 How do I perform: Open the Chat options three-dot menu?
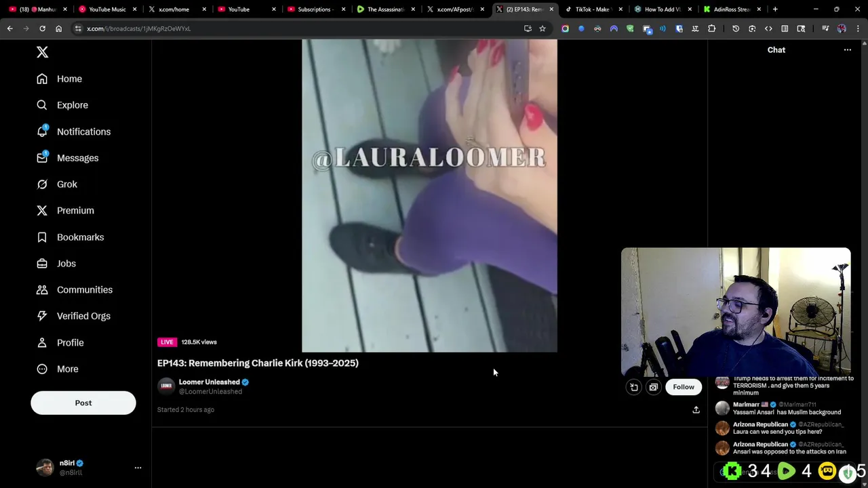click(x=848, y=50)
